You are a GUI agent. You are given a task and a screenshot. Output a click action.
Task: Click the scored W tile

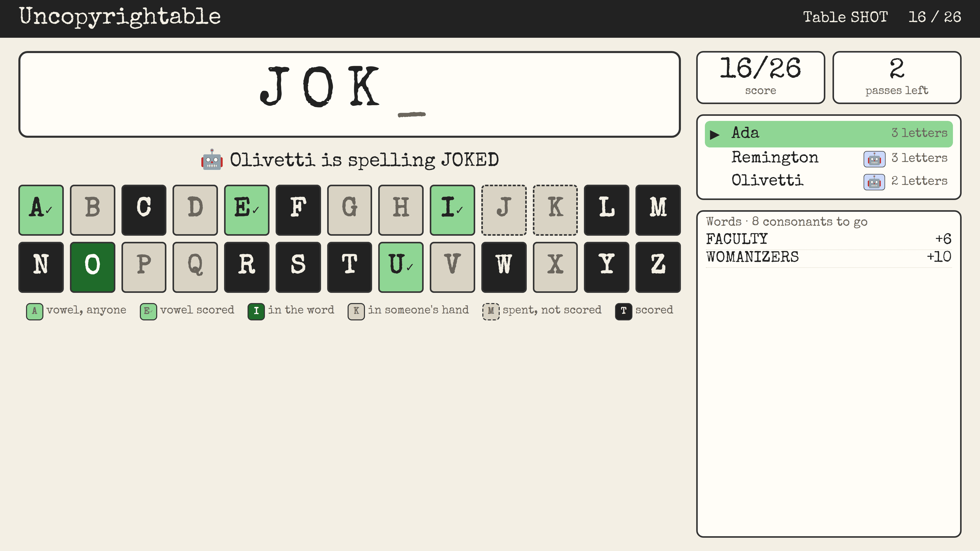tap(504, 267)
